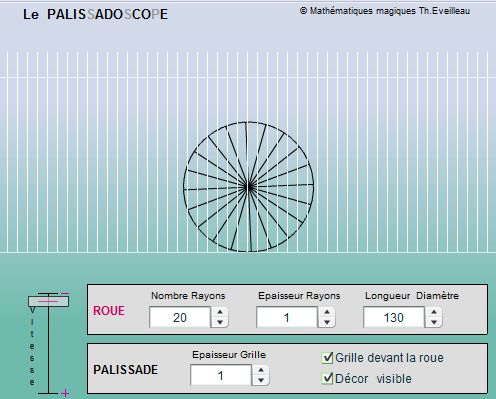Uncheck Décor visible checkbox

point(327,378)
